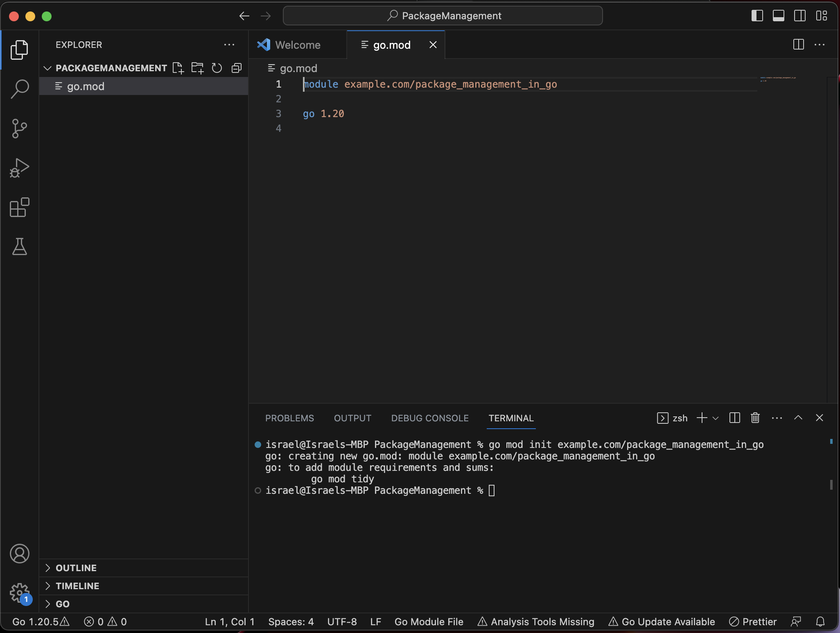The width and height of the screenshot is (840, 633).
Task: Click the Go Update Available status item
Action: tap(662, 622)
